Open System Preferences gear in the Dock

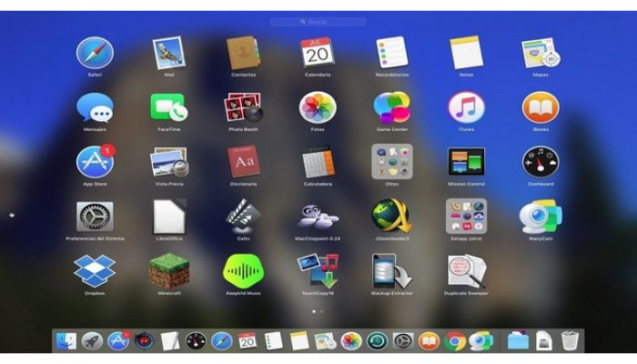coord(403,341)
